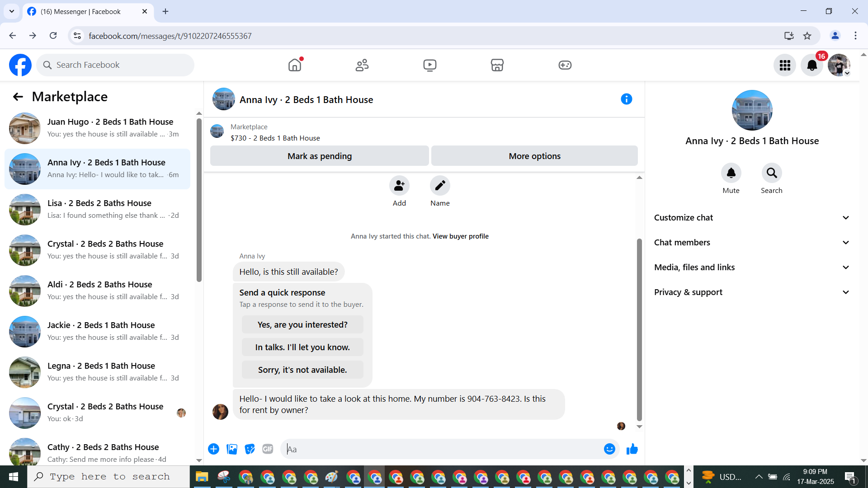Click the browser address bar URL
This screenshot has height=488, width=868.
tap(170, 36)
